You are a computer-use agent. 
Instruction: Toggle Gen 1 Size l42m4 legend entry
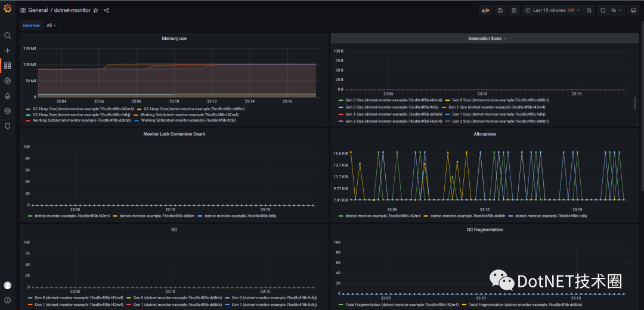point(496,107)
